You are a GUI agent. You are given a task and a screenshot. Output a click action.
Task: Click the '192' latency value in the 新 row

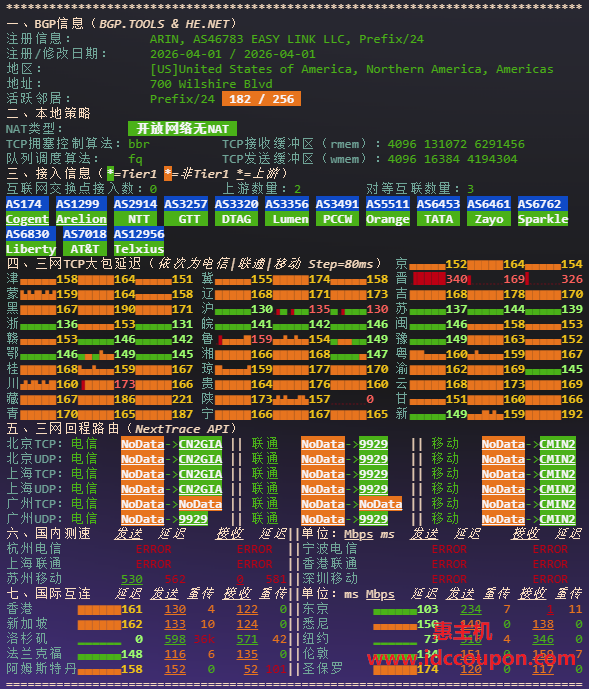pos(572,414)
